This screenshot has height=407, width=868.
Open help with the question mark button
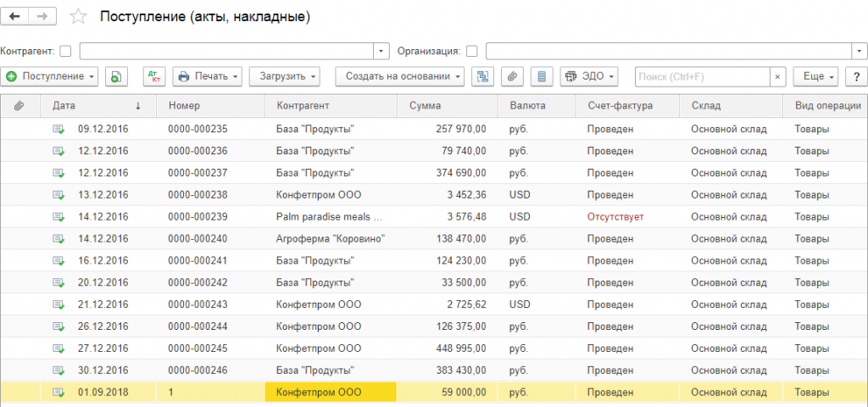(856, 76)
